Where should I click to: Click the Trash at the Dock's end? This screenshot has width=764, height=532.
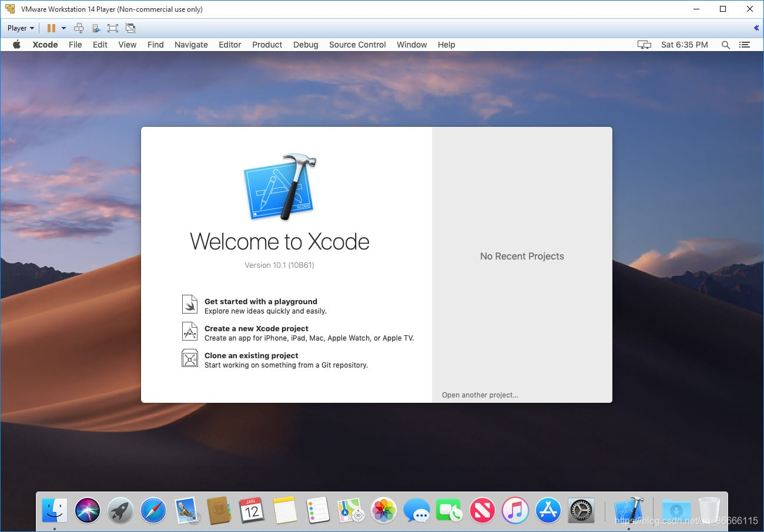click(x=709, y=510)
